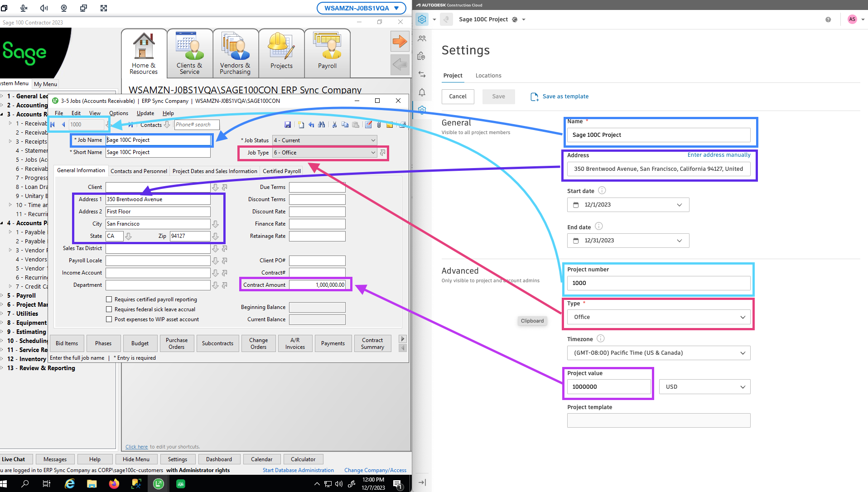Open Vendors & Purchasing section
Screen dimensions: 868x492
(235, 53)
